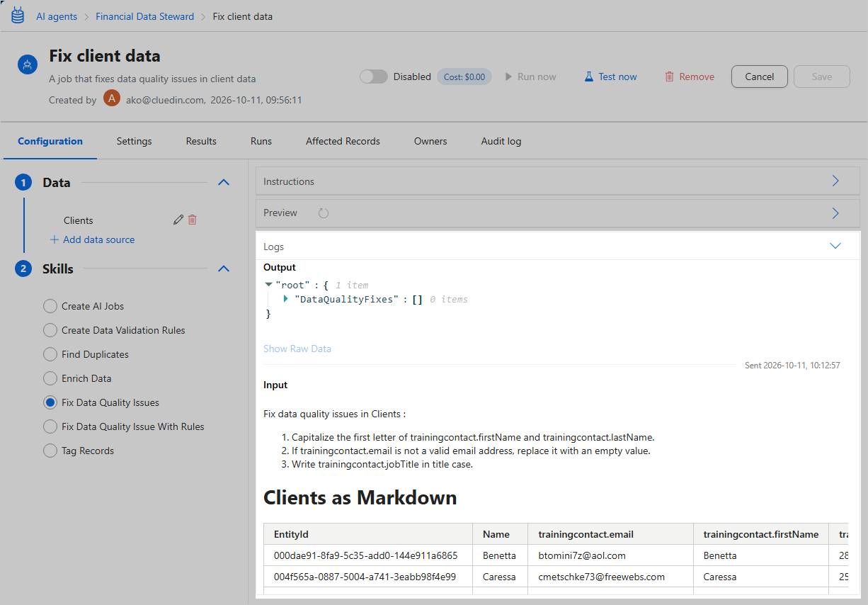Screen dimensions: 868x605
Task: Click the Remove trash can icon in the header
Action: 669,77
